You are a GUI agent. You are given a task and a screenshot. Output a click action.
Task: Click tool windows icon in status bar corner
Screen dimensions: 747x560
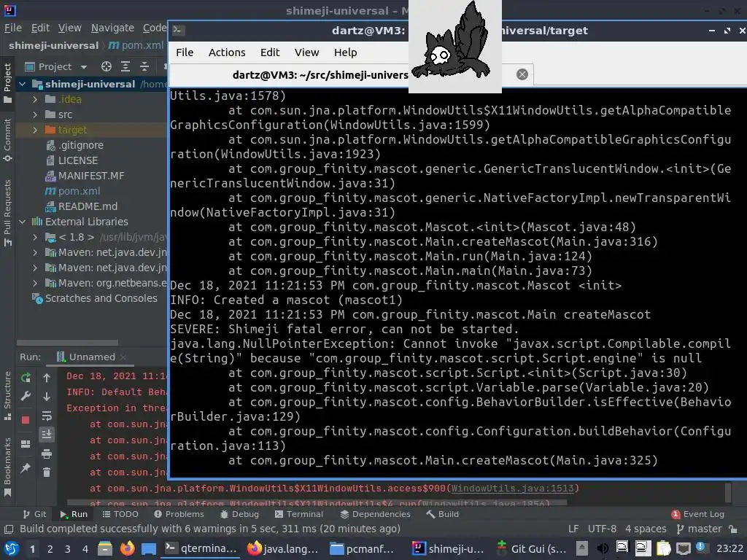pos(9,529)
